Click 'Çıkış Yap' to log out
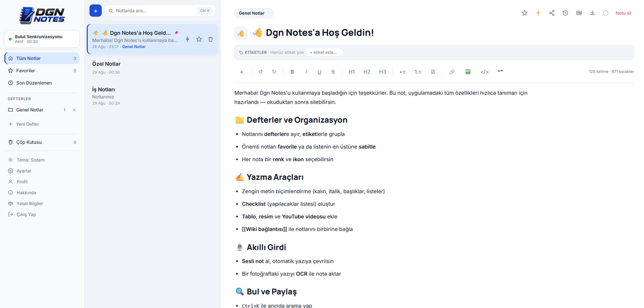Image resolution: width=644 pixels, height=308 pixels. [x=22, y=214]
